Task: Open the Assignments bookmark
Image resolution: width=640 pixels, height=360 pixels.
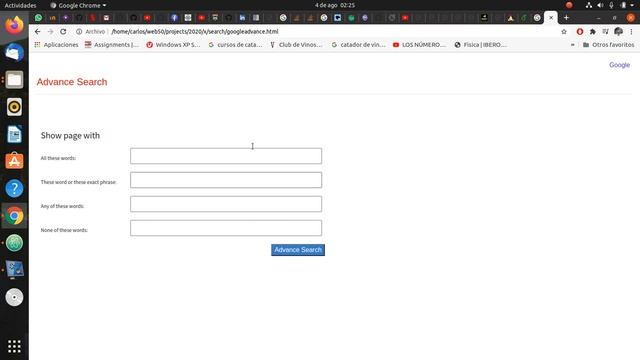Action: point(111,45)
